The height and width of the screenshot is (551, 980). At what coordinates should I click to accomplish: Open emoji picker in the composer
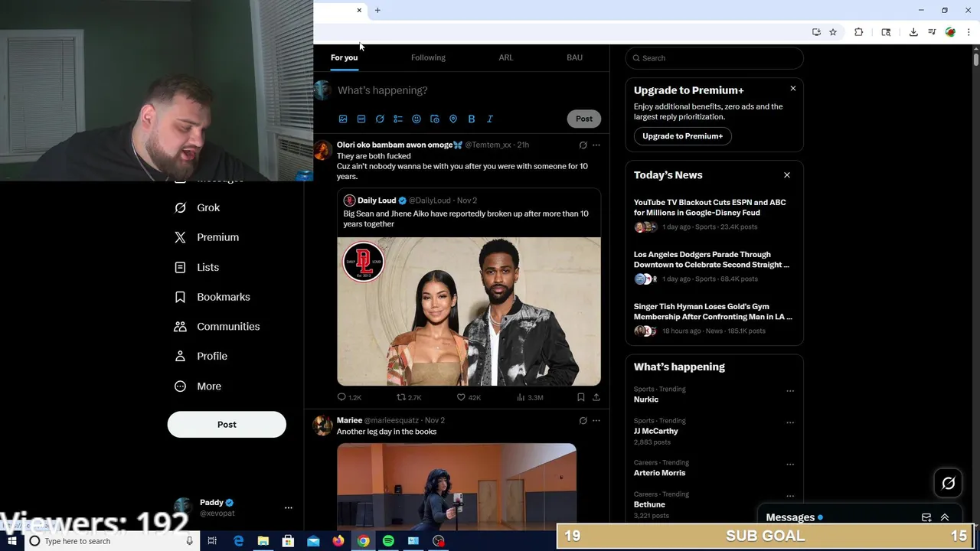[x=416, y=119]
